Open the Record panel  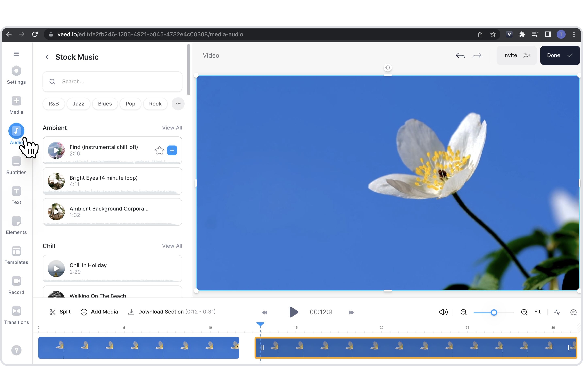tap(16, 285)
